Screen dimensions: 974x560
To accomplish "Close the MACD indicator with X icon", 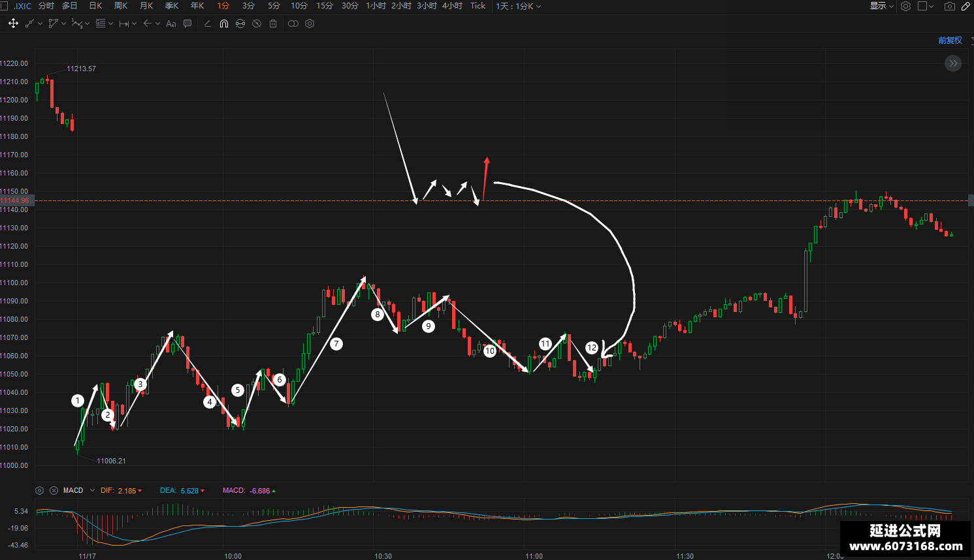I will pos(54,490).
